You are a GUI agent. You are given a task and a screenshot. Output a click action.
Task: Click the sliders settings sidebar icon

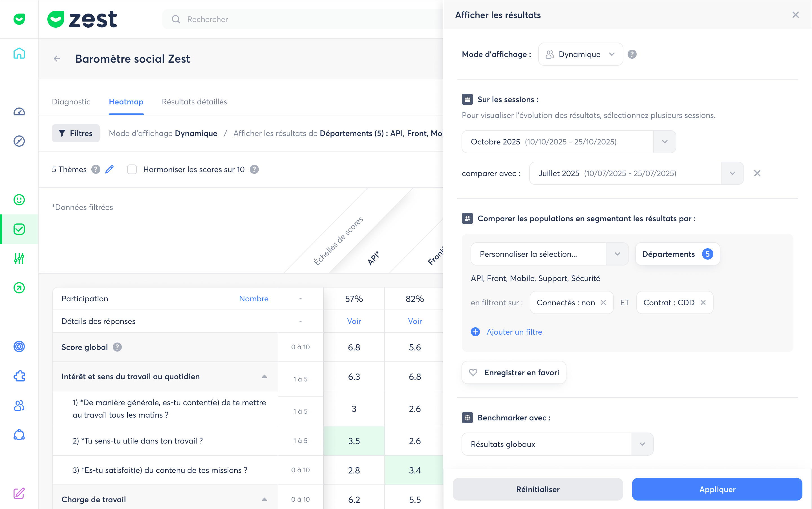tap(19, 258)
